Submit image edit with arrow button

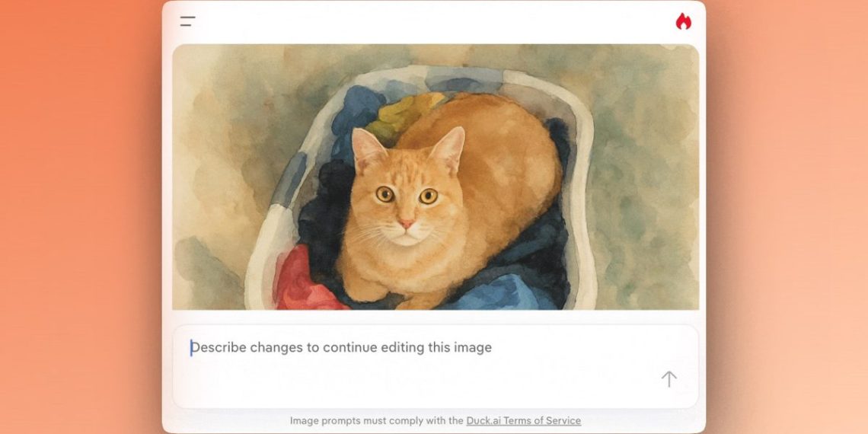(669, 379)
